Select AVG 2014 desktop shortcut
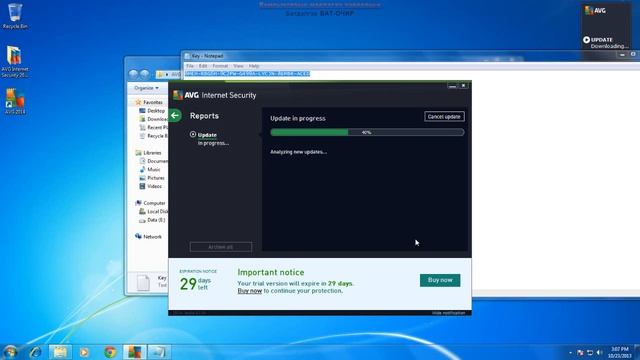Viewport: 640px width, 360px height. point(15,102)
